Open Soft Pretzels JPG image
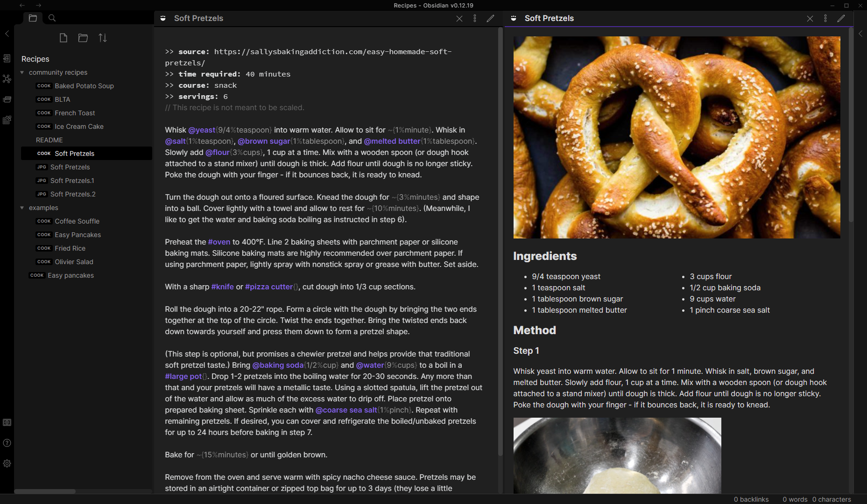Image resolution: width=867 pixels, height=504 pixels. click(x=86, y=167)
